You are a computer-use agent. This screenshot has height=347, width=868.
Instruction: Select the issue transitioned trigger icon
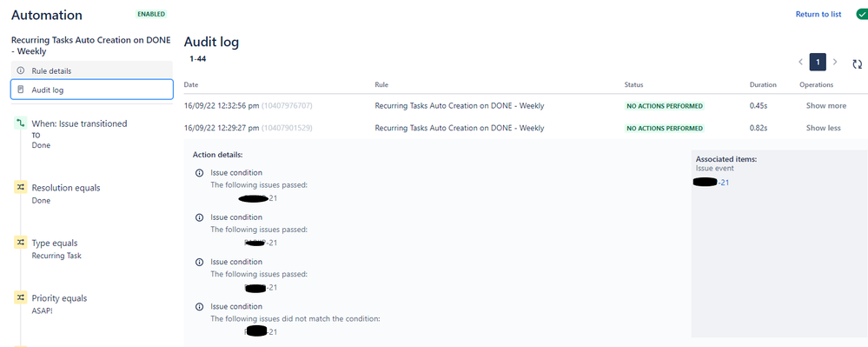click(x=21, y=123)
